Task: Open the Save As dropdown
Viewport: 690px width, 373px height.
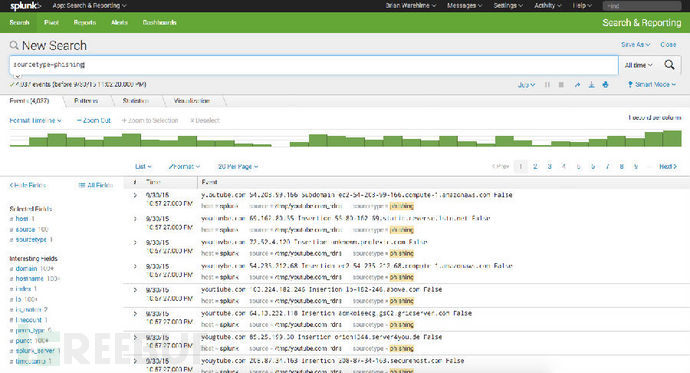Action: [x=635, y=44]
